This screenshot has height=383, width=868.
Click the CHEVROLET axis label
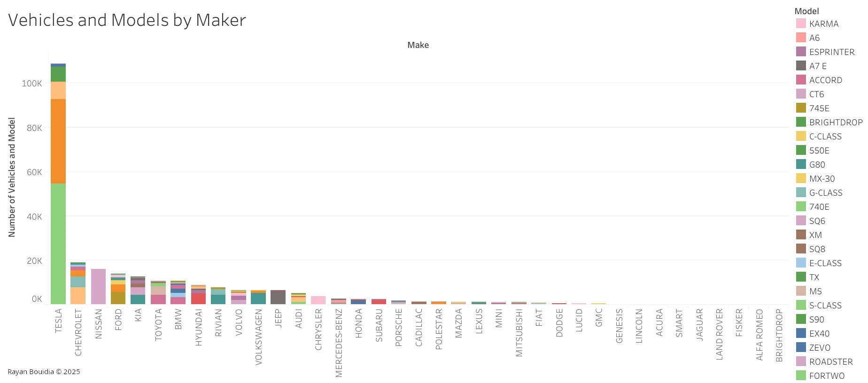78,332
